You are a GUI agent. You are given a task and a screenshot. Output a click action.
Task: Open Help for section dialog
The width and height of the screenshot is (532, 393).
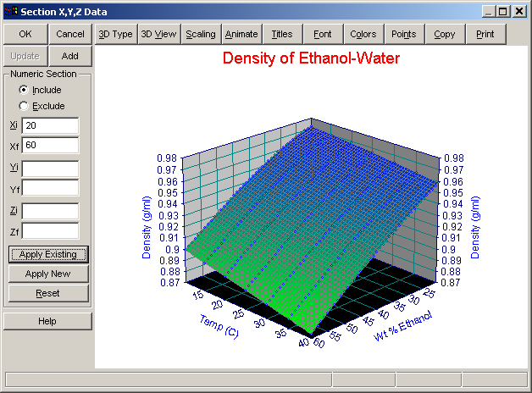coord(47,321)
